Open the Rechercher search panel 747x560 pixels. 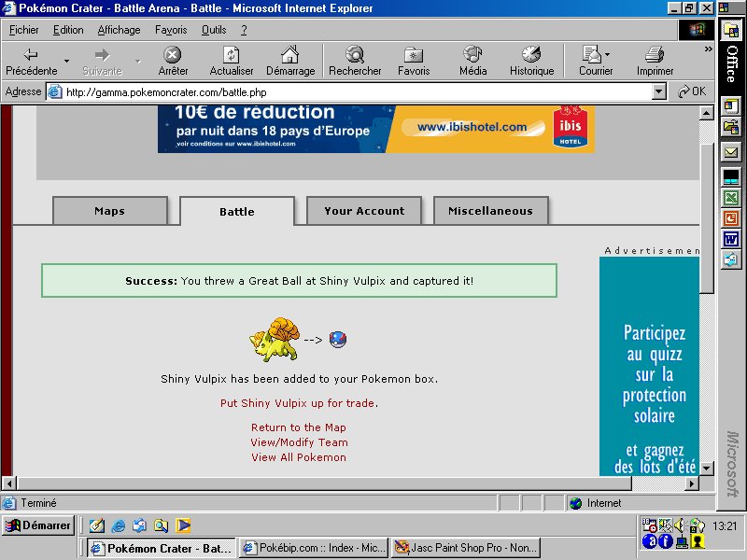click(355, 61)
